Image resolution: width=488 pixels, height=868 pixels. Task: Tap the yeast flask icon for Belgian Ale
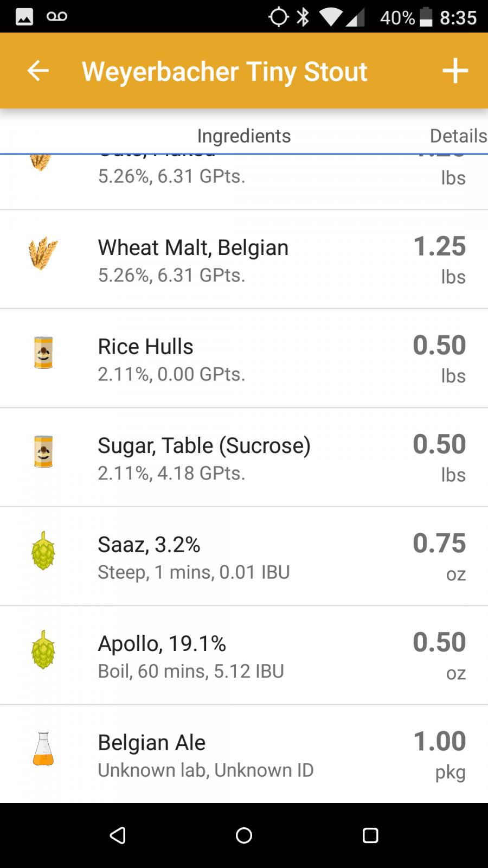coord(43,749)
